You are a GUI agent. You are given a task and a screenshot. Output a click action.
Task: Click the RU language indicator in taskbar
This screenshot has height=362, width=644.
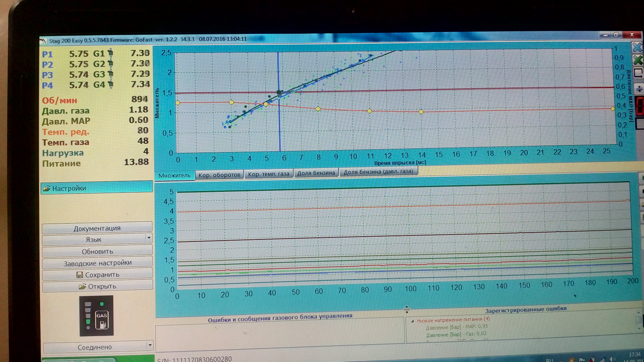pyautogui.click(x=549, y=361)
